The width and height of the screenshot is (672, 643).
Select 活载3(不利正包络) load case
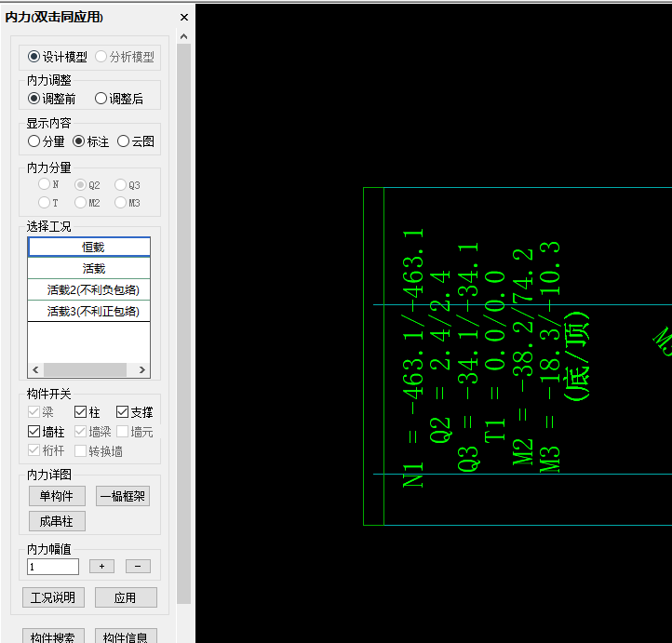88,312
